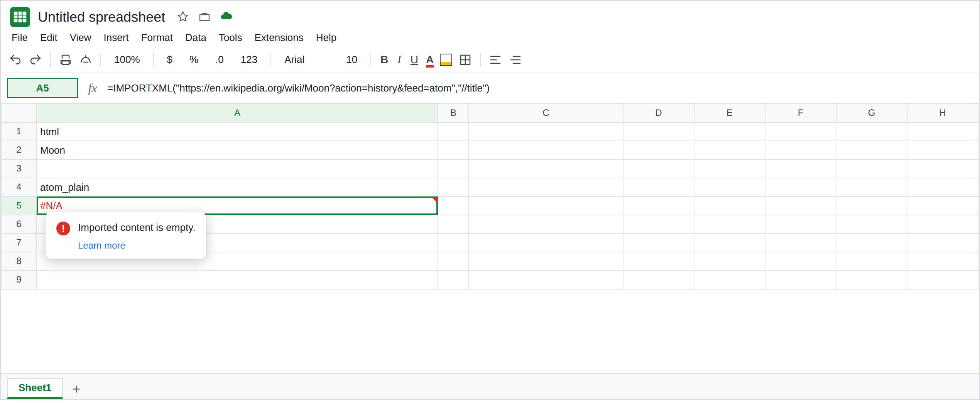Viewport: 980px width, 403px height.
Task: Select the cell containing html
Action: (x=237, y=132)
